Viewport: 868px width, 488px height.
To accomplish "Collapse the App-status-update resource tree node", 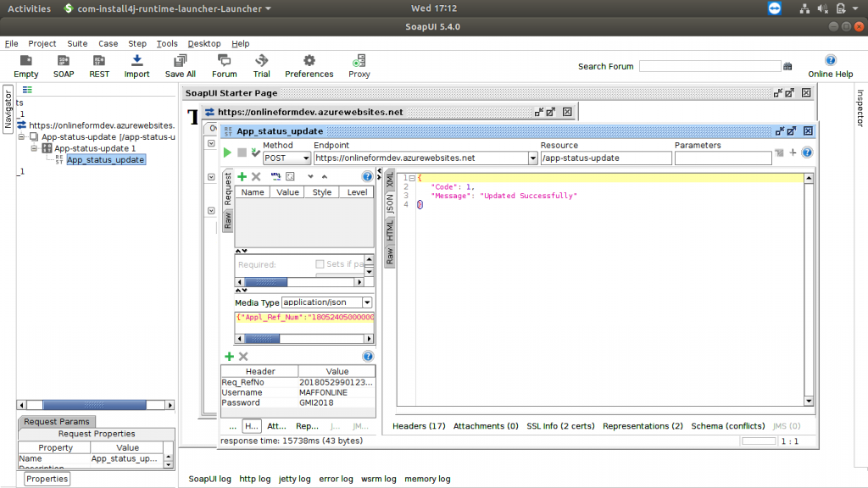I will (23, 136).
